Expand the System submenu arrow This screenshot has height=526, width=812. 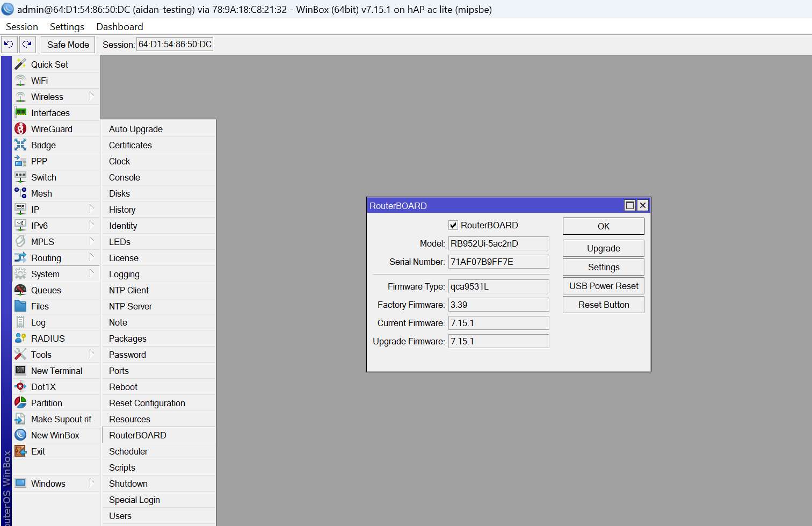(91, 273)
